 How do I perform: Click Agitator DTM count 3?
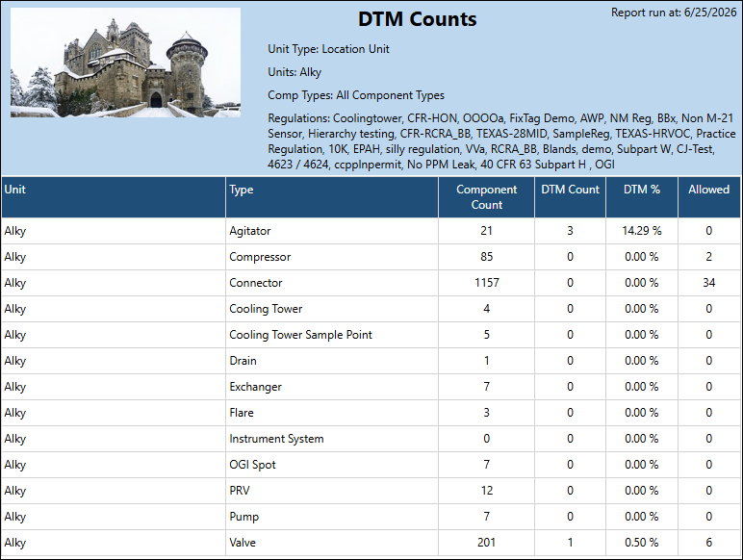click(570, 231)
